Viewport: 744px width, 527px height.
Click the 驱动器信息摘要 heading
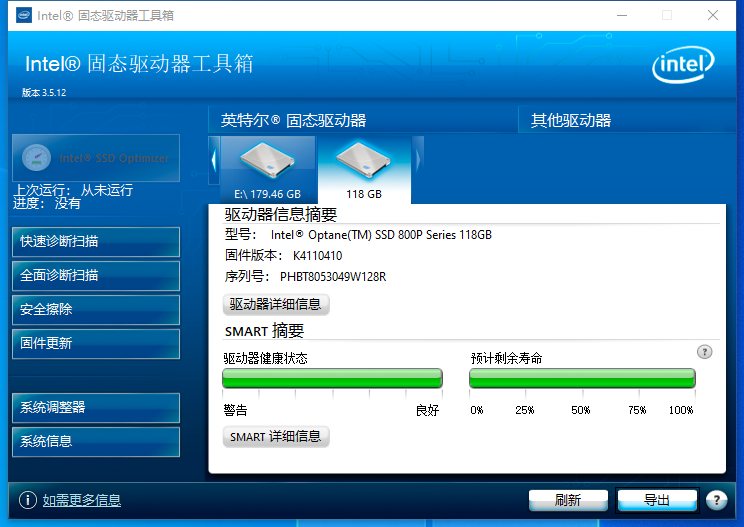pos(280,214)
